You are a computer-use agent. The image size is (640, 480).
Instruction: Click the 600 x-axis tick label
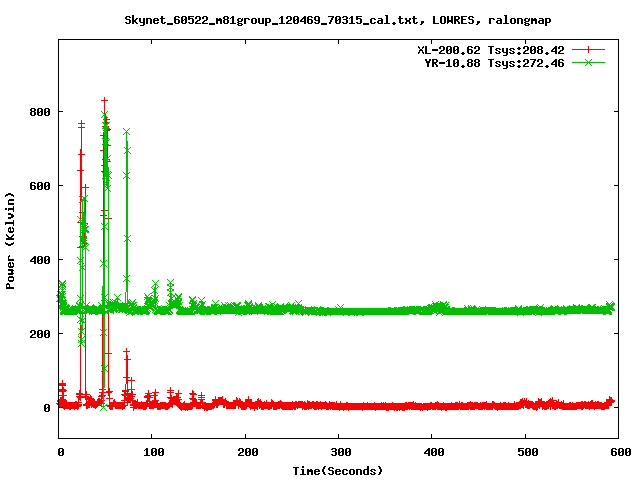point(620,452)
